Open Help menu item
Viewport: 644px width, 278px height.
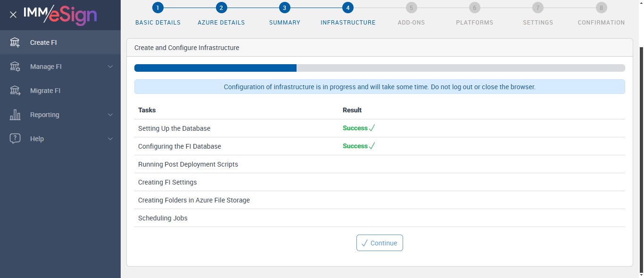coord(60,139)
